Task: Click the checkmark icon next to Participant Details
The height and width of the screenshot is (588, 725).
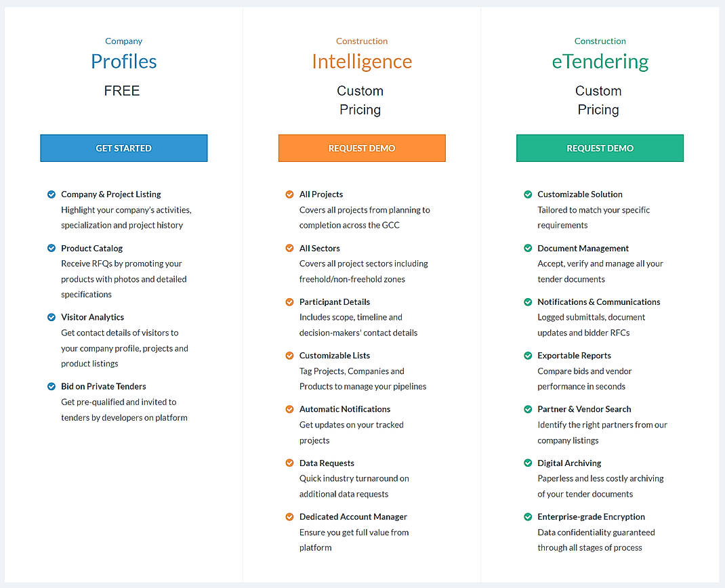Action: 290,301
